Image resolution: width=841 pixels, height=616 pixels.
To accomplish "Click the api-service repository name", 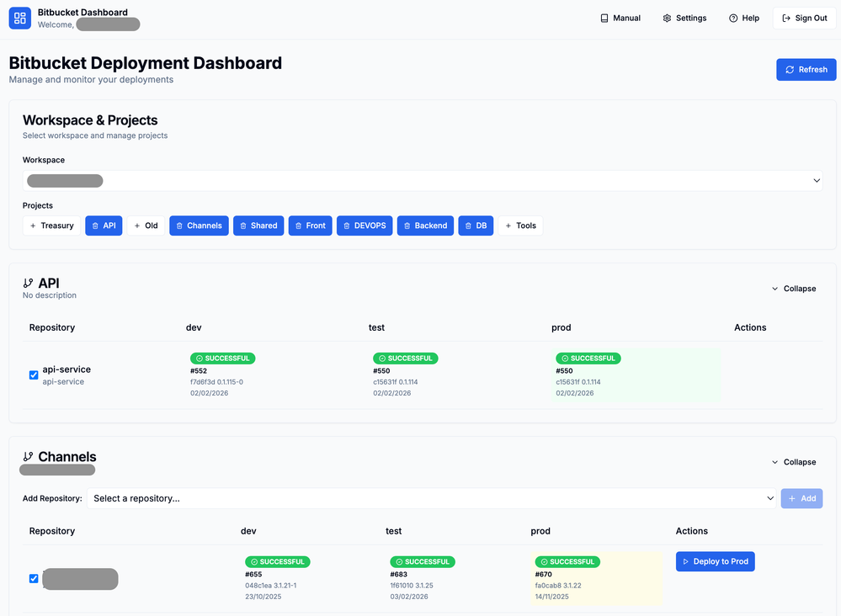I will (x=67, y=369).
